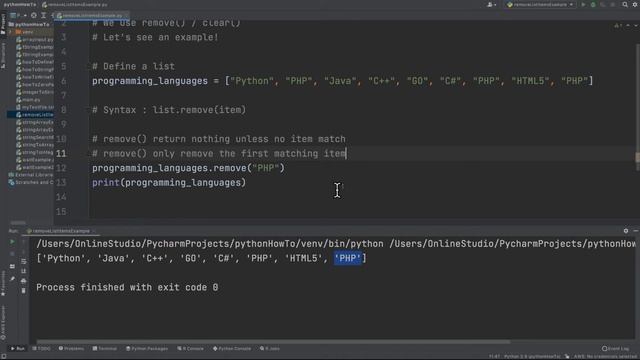Place the cursor in the programming_languages.remove("PHP") line
Screen dimensions: 640x360
188,168
